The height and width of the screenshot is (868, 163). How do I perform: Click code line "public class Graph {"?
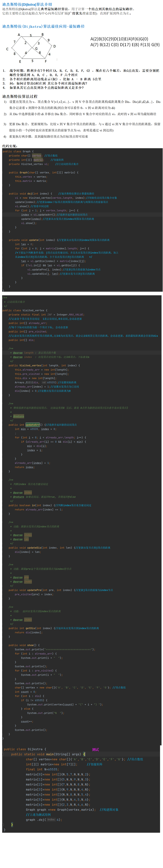coord(18,151)
